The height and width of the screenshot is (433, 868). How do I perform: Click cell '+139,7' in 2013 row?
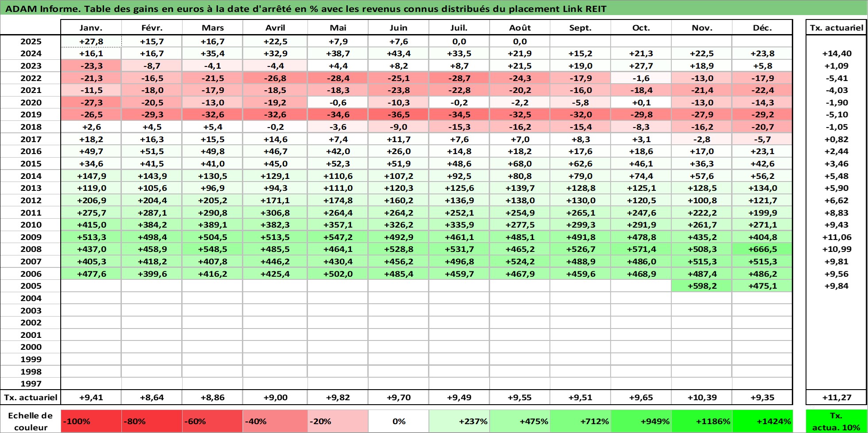point(520,188)
